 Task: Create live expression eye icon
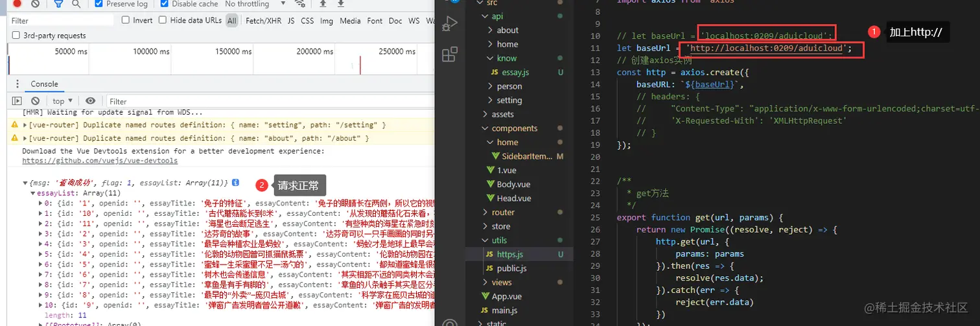coord(91,101)
